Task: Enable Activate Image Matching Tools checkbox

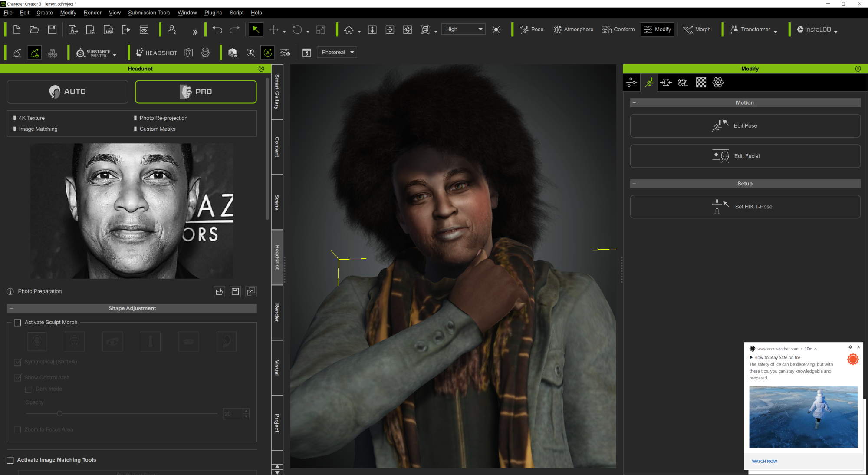Action: [10, 460]
